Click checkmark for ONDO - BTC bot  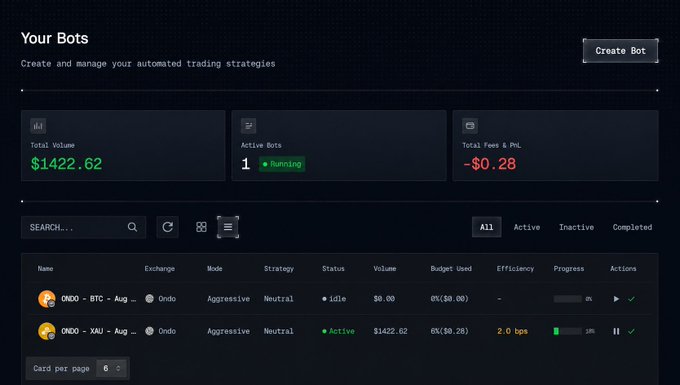[631, 299]
